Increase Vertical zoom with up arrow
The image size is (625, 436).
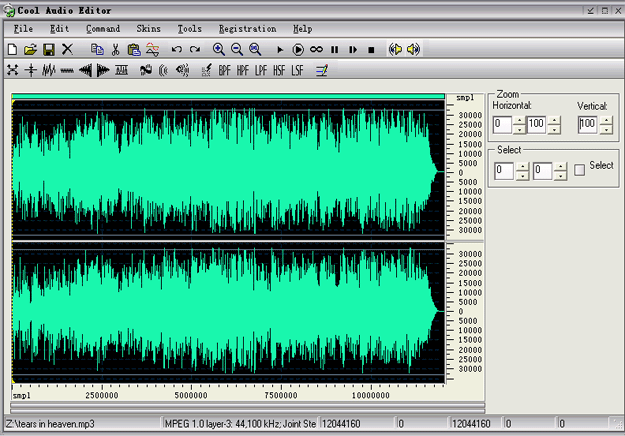pos(606,119)
